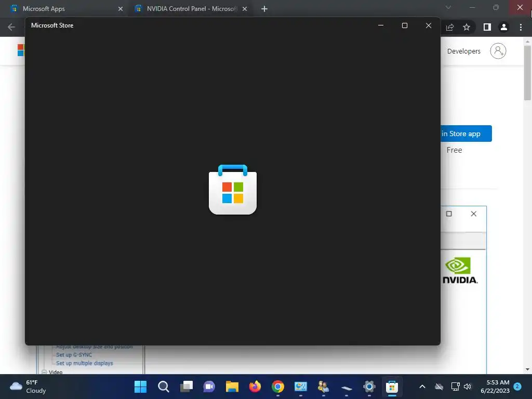
Task: Click the NVIDIA logo in the screenshot preview
Action: coord(460,270)
